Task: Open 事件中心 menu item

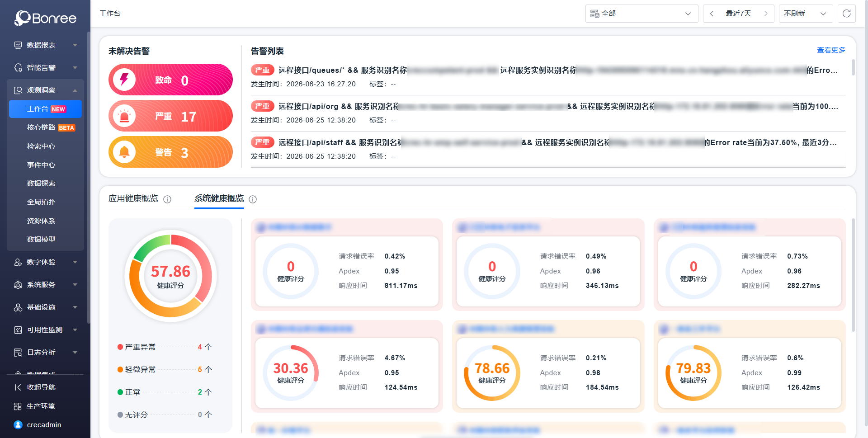Action: pos(45,165)
